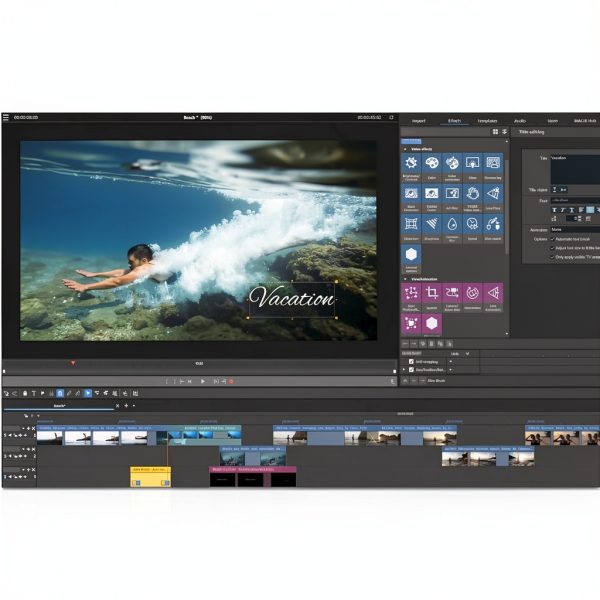Open the purple hexagon tile

tap(432, 324)
